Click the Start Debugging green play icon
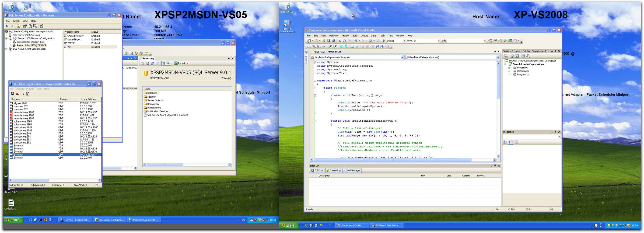 pos(384,41)
